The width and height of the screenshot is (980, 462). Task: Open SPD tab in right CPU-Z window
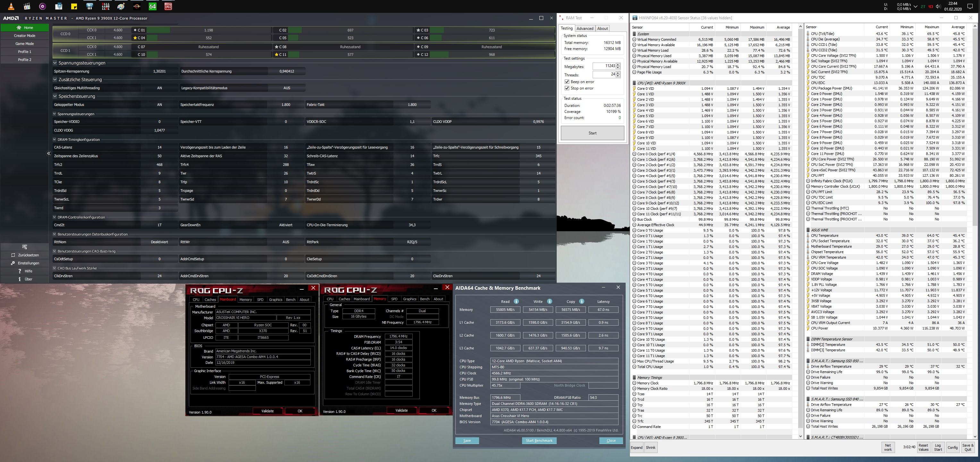point(394,299)
